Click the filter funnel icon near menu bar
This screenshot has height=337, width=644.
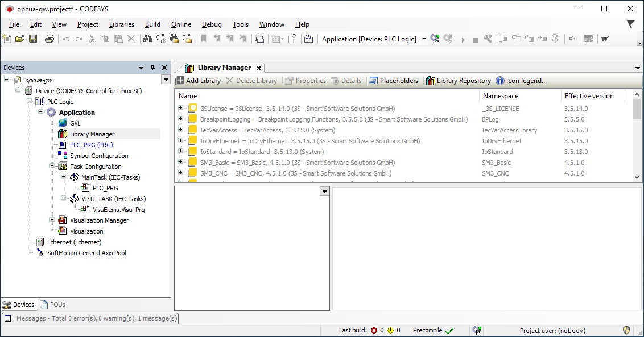click(x=630, y=24)
